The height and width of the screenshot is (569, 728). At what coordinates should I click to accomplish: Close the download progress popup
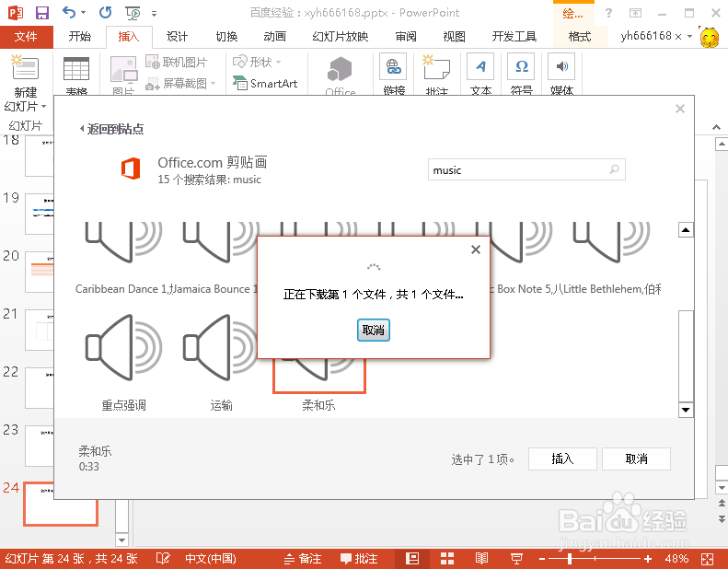pos(476,250)
